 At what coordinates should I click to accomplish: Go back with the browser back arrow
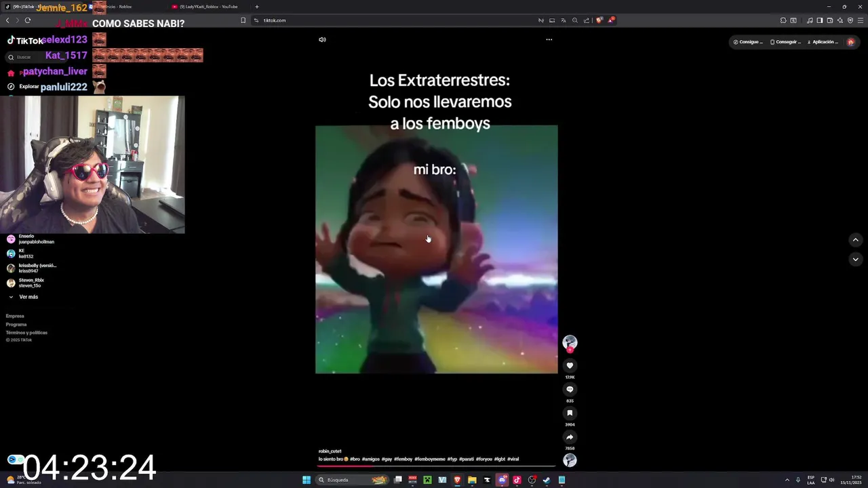click(7, 20)
